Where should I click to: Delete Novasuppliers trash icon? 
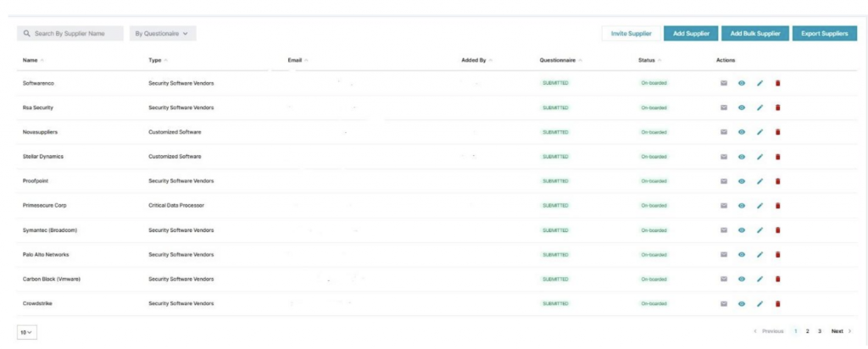coord(778,131)
